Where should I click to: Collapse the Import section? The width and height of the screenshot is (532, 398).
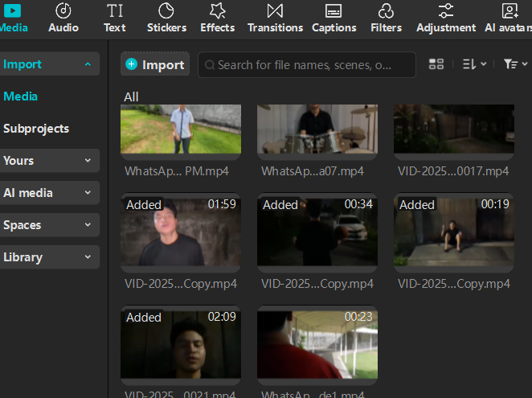tap(87, 64)
